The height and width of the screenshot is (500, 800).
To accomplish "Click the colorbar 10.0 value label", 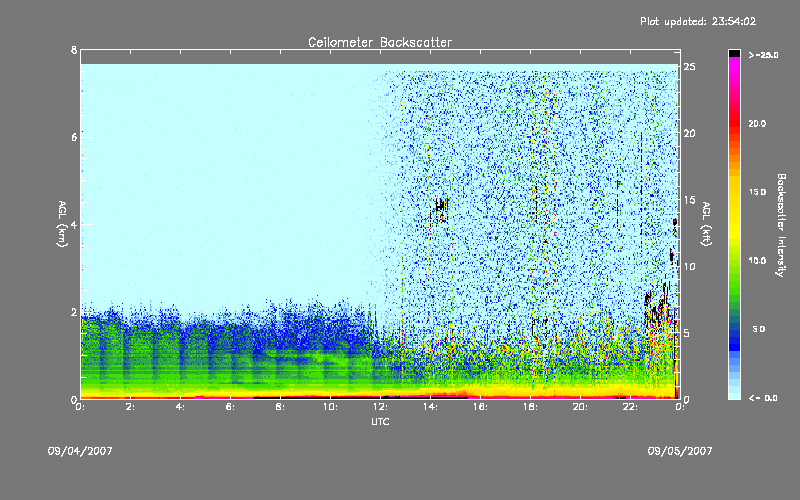I will (757, 261).
